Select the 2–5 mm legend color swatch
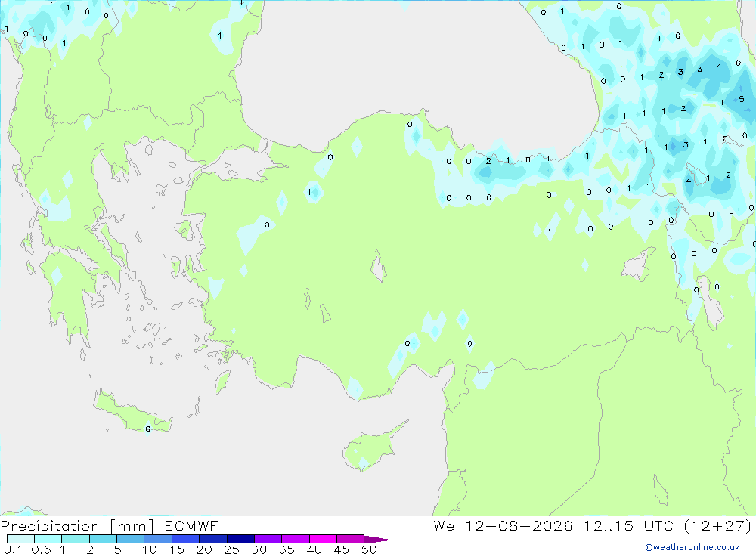 pos(103,539)
